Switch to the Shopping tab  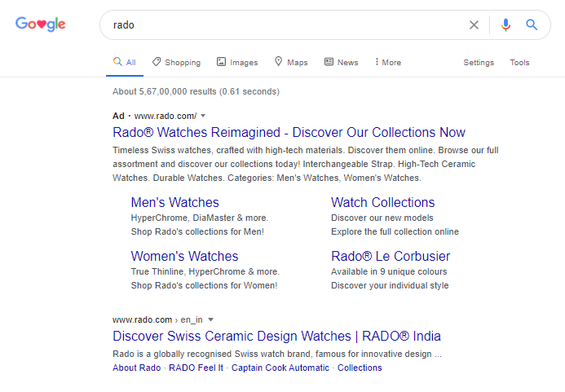point(176,62)
